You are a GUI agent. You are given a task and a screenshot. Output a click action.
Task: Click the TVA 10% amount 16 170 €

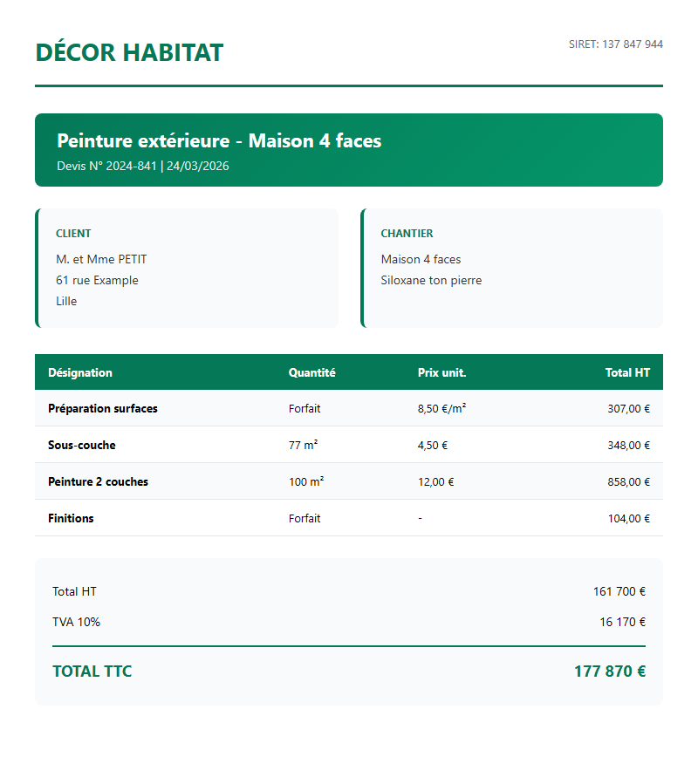[622, 622]
